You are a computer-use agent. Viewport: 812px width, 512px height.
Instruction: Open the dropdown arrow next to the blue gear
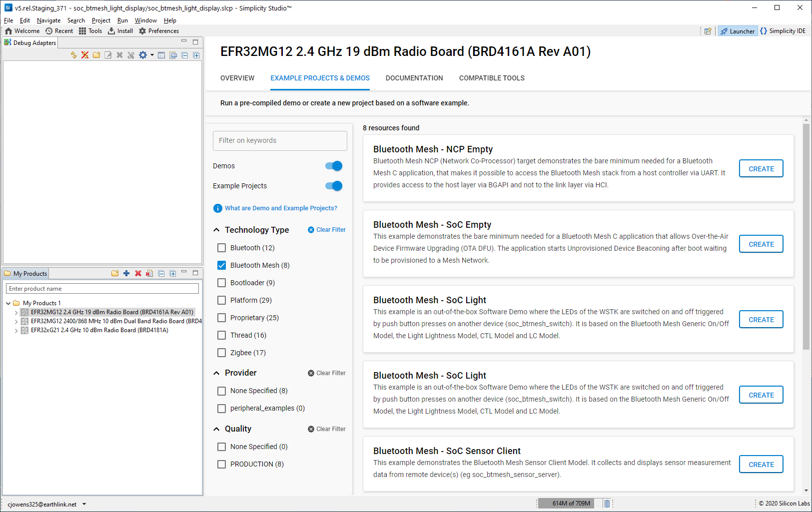tap(152, 55)
